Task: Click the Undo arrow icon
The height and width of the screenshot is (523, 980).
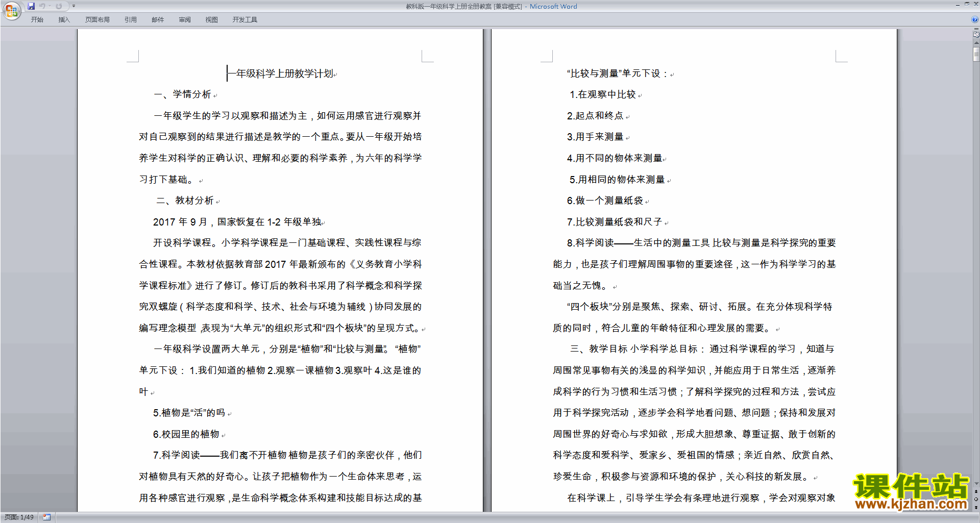Action: coord(42,6)
